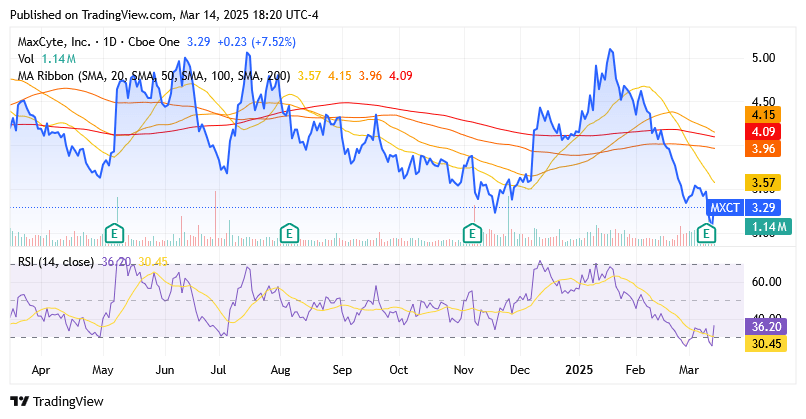Open the MaxCyte, Inc. symbol title
Image resolution: width=806 pixels, height=419 pixels.
(x=54, y=42)
